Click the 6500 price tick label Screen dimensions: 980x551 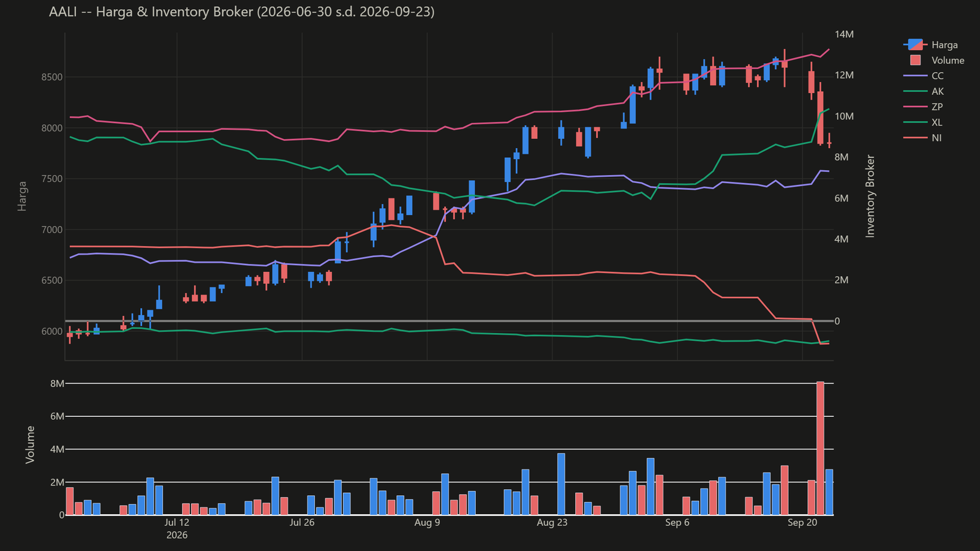point(52,280)
